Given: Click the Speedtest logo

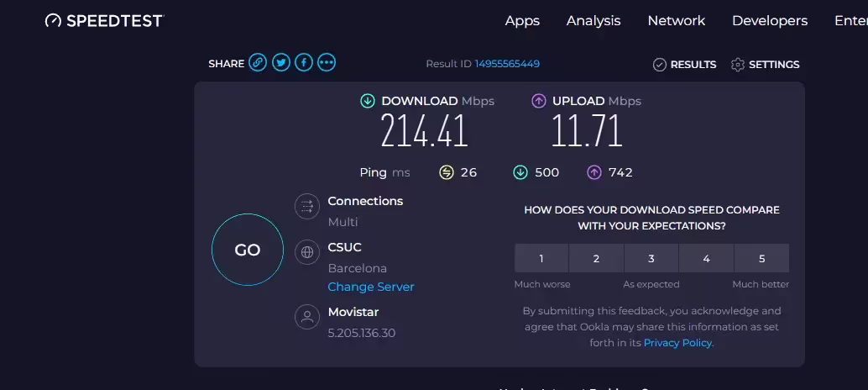Looking at the screenshot, I should [x=104, y=21].
